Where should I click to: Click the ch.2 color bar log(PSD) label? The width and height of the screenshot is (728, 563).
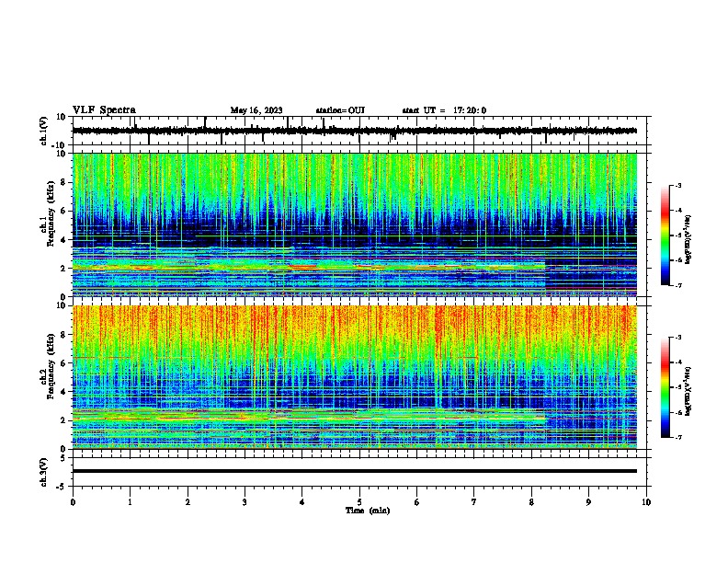click(688, 391)
